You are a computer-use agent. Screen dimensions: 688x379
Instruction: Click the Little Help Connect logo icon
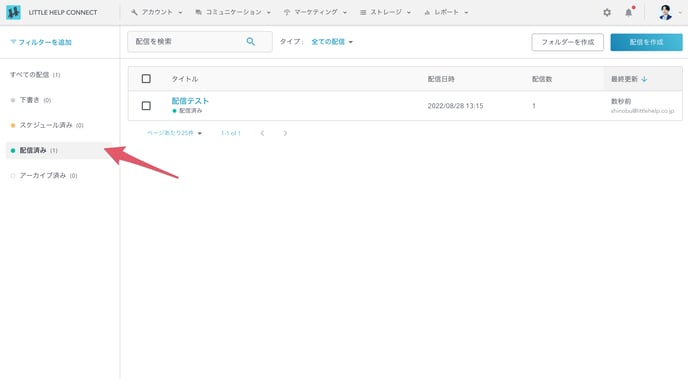13,12
